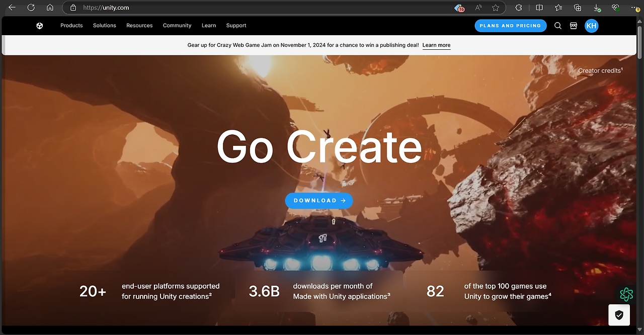Open site search magnifier icon
Viewport: 644px width, 335px height.
point(558,26)
